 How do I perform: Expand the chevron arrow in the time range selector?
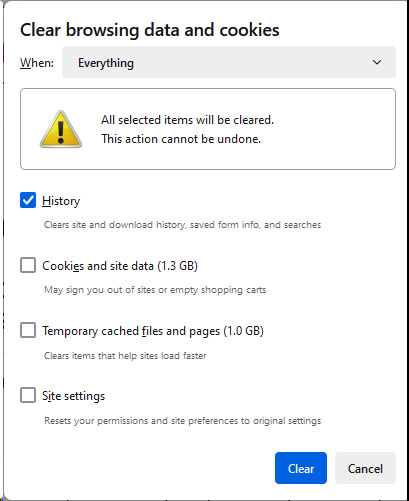(x=377, y=62)
